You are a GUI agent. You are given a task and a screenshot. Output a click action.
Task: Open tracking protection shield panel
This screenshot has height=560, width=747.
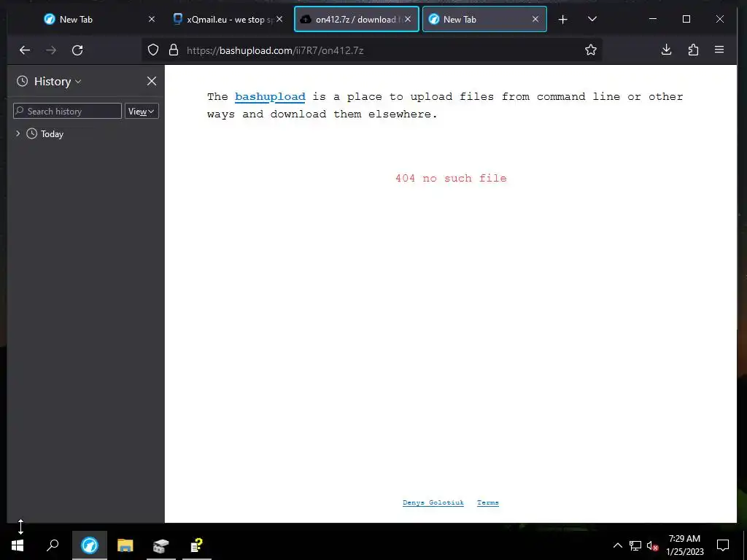point(153,50)
